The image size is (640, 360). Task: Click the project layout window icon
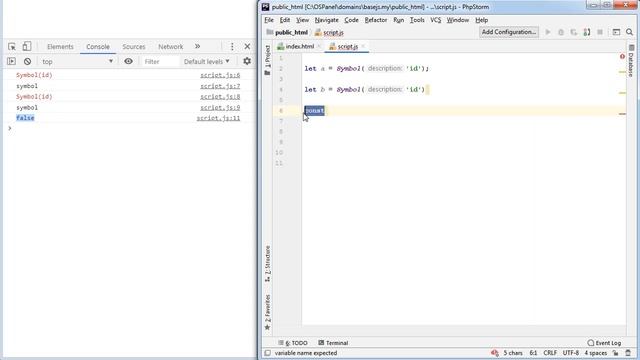coord(616,32)
